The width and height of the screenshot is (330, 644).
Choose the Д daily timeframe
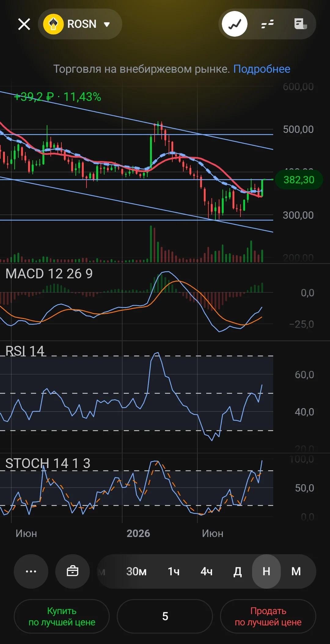(x=237, y=571)
